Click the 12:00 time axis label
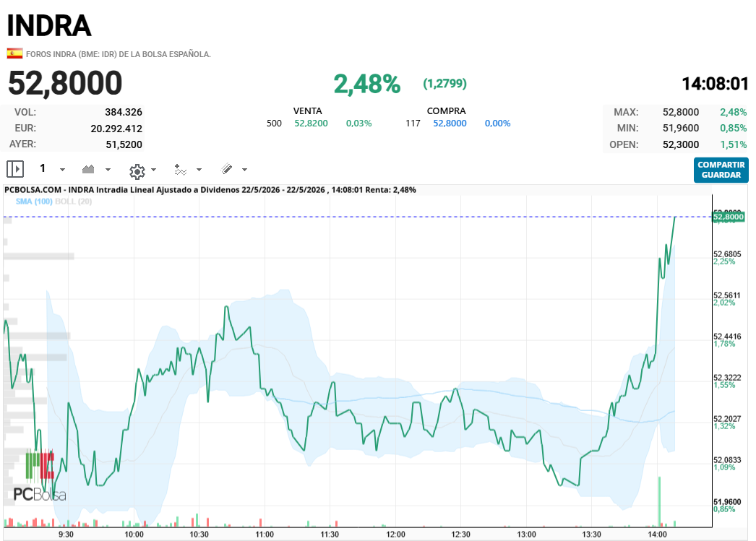 (395, 534)
